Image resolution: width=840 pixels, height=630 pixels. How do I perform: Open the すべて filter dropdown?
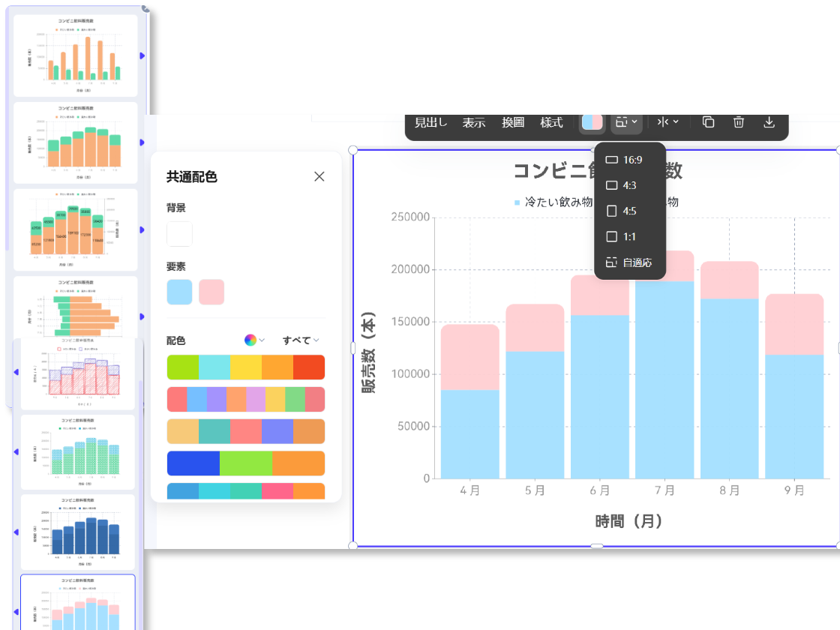pyautogui.click(x=298, y=340)
